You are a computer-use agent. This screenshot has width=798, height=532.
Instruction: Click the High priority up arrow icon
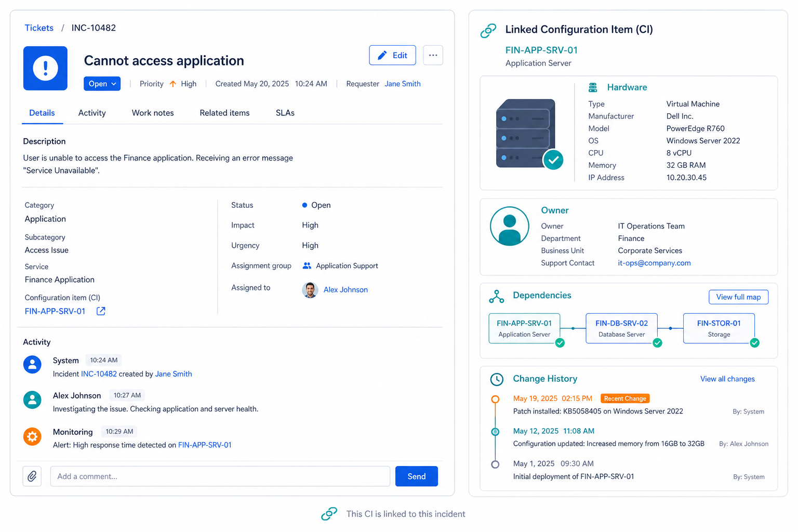tap(173, 84)
